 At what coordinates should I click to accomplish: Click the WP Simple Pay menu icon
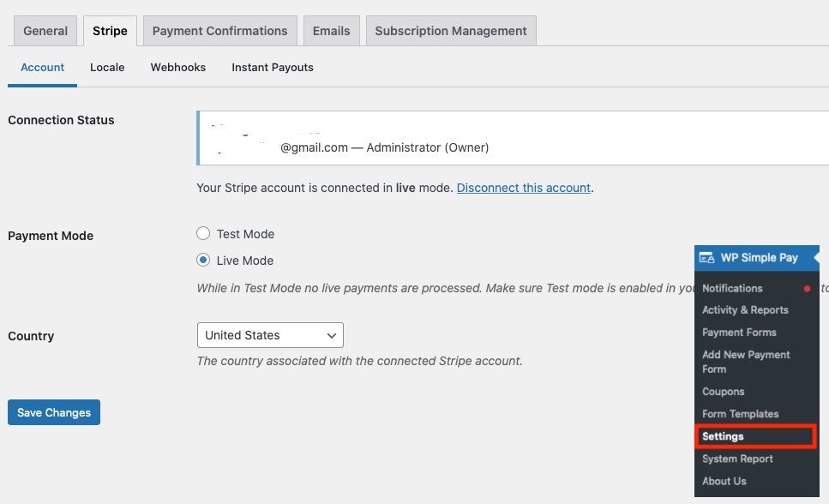pos(706,257)
